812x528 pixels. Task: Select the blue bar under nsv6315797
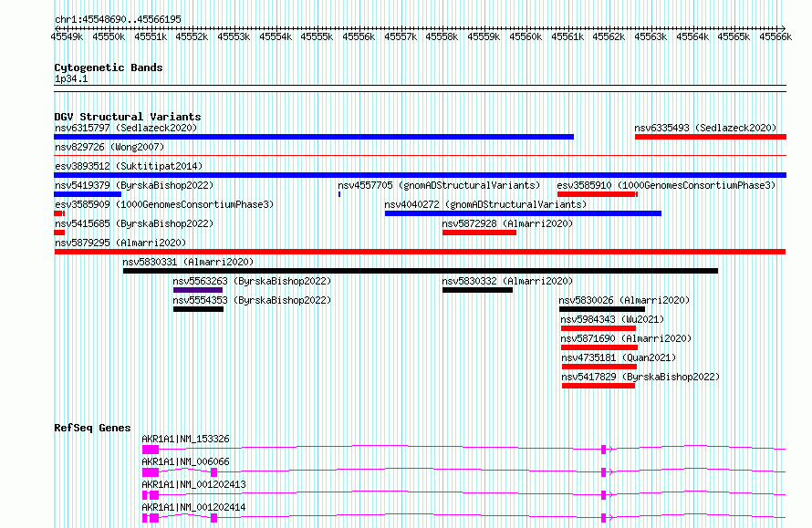click(x=314, y=137)
